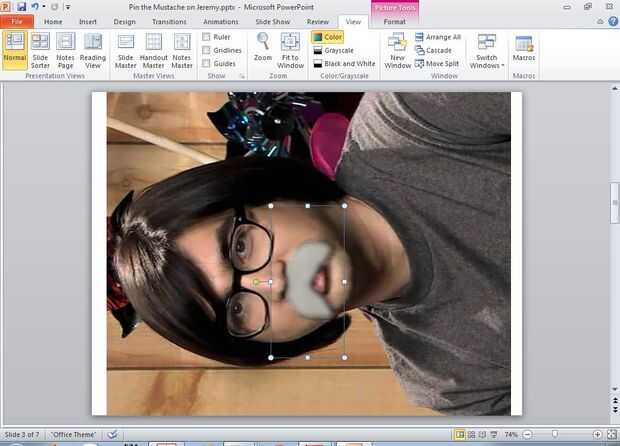The height and width of the screenshot is (446, 620).
Task: Minimize the ribbon caret
Action: (x=600, y=21)
